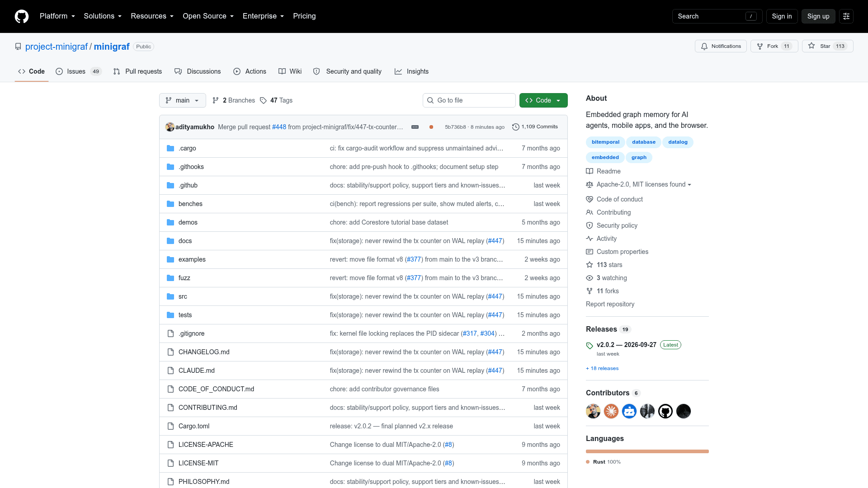
Task: Star the minigraf repository
Action: click(827, 46)
